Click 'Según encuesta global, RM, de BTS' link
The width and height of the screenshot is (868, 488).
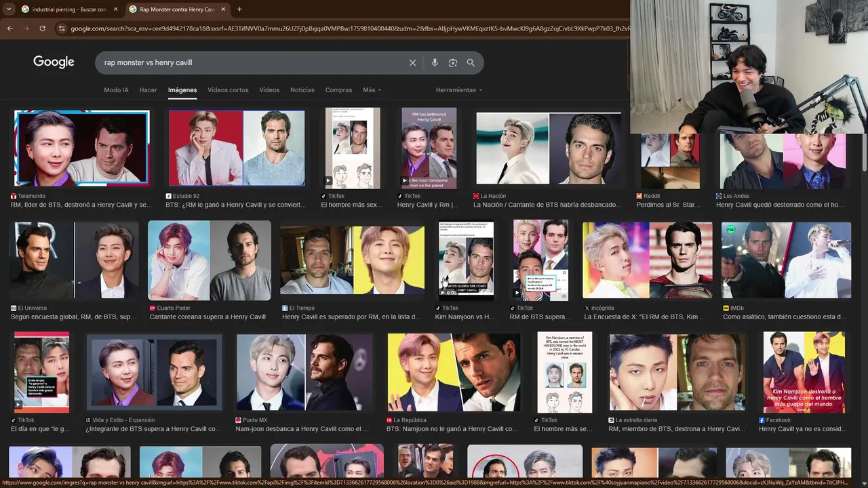coord(74,317)
